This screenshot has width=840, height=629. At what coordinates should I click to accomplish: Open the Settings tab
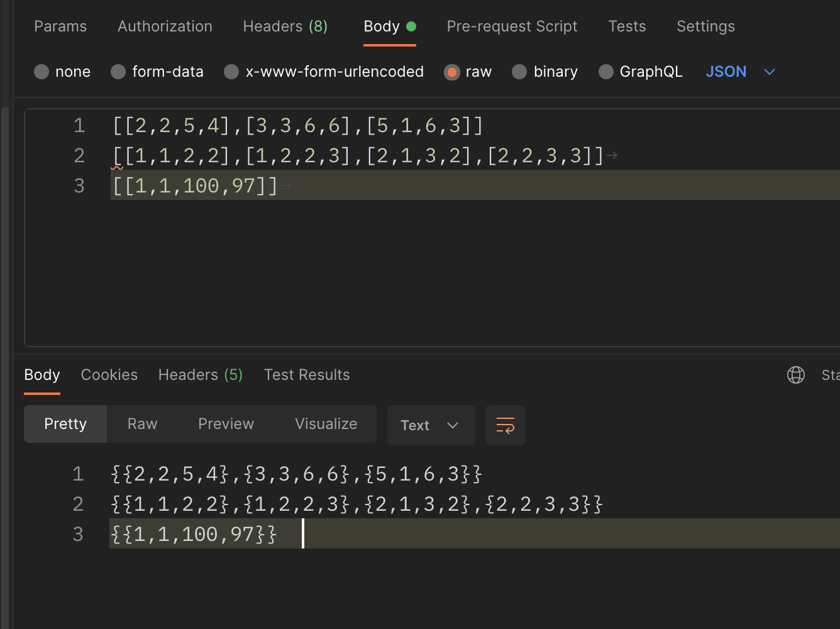point(705,26)
